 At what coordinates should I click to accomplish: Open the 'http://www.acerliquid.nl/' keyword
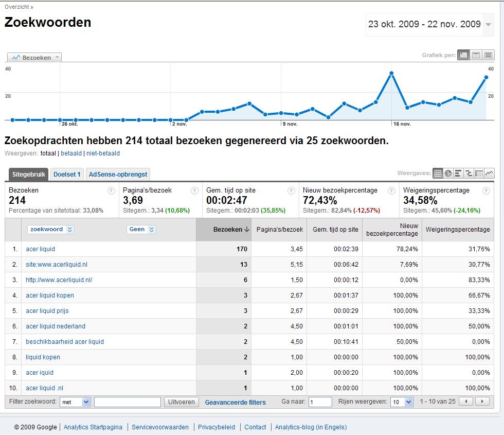(59, 280)
